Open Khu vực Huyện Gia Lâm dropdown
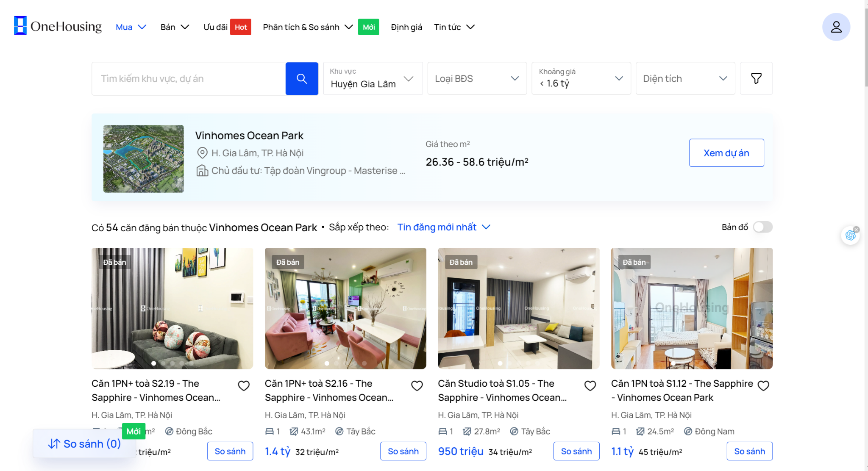 click(x=373, y=78)
